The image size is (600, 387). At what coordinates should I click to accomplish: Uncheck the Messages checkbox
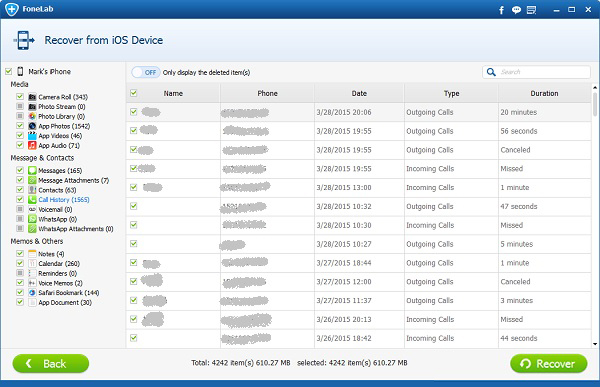(x=20, y=170)
